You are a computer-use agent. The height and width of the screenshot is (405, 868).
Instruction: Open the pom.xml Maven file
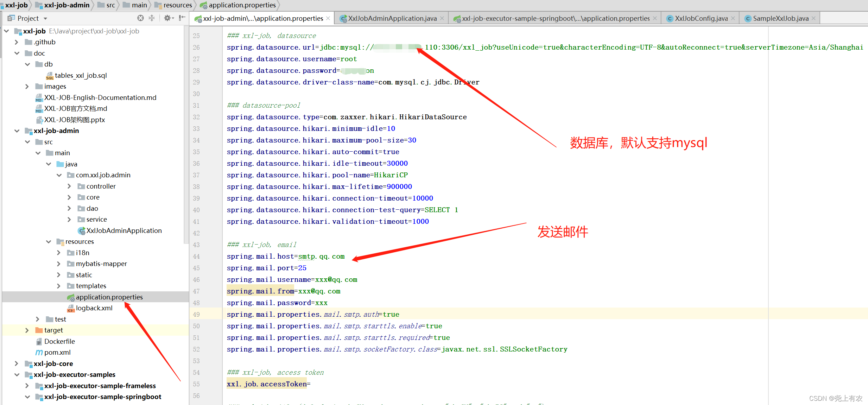click(57, 352)
